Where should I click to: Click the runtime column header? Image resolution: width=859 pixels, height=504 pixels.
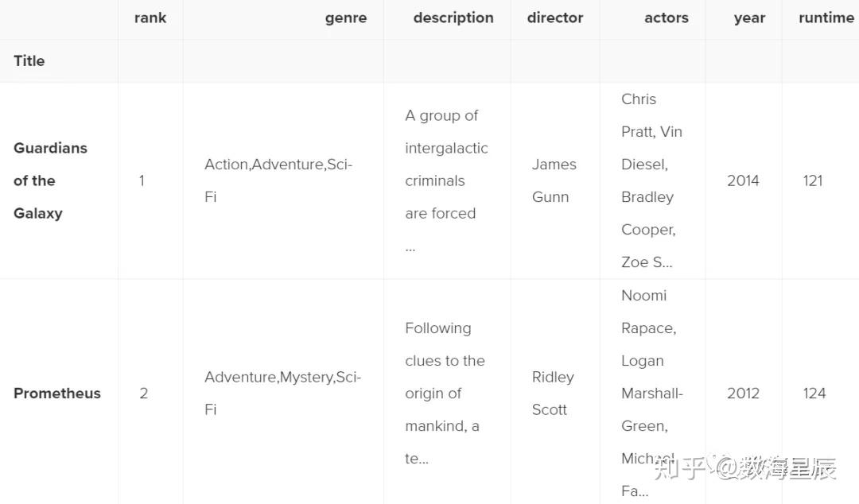(826, 18)
